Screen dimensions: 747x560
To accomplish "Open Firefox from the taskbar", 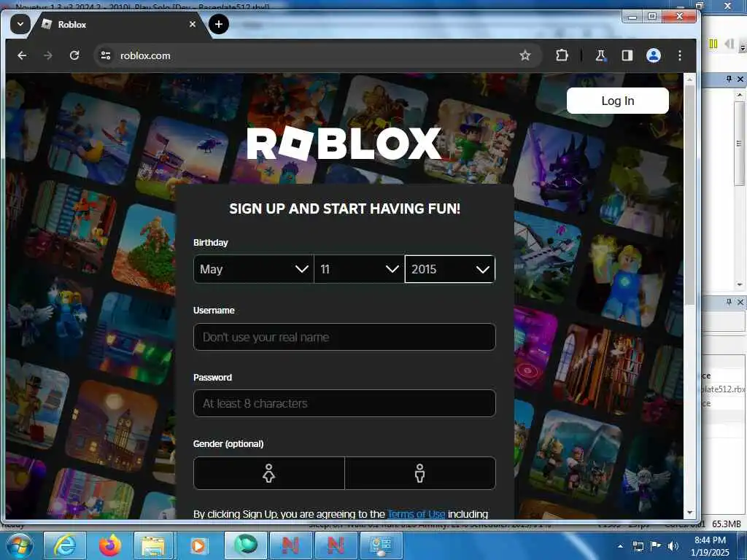I will coord(110,545).
